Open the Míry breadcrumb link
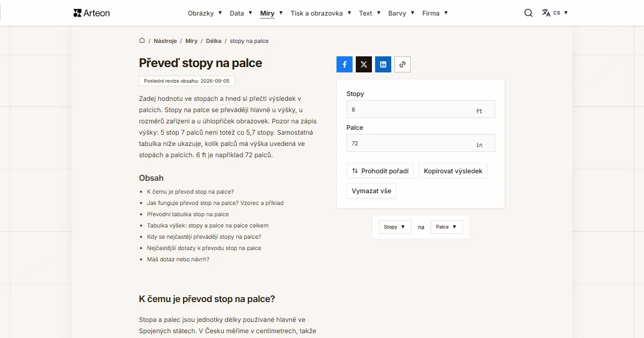The height and width of the screenshot is (338, 644). (x=191, y=41)
